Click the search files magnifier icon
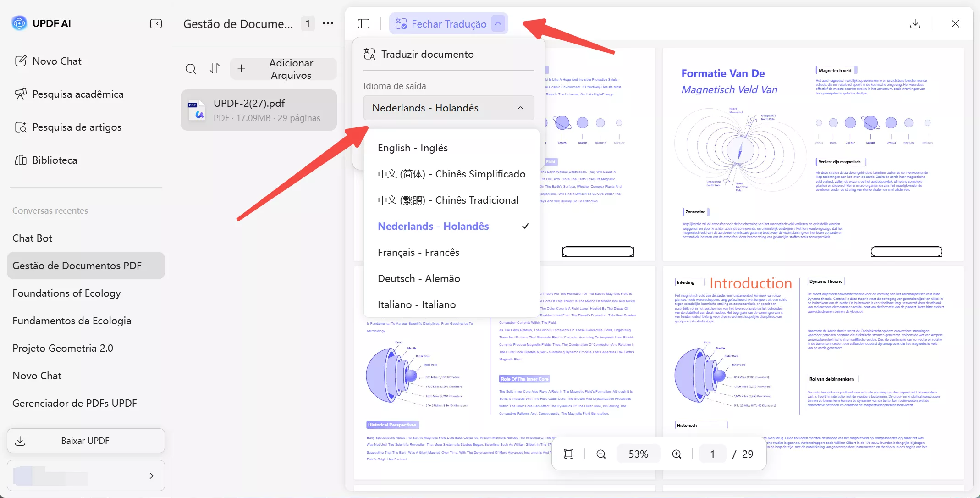 pos(191,69)
